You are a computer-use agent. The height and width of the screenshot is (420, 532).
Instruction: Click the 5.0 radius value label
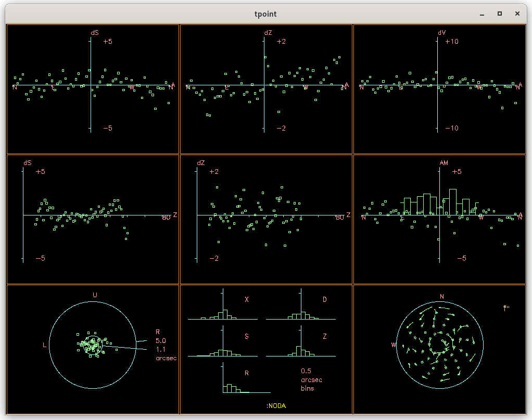click(x=160, y=341)
